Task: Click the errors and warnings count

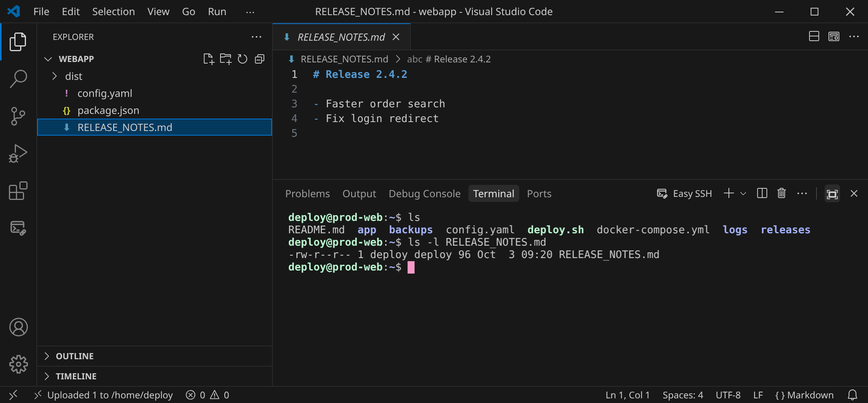Action: (208, 395)
